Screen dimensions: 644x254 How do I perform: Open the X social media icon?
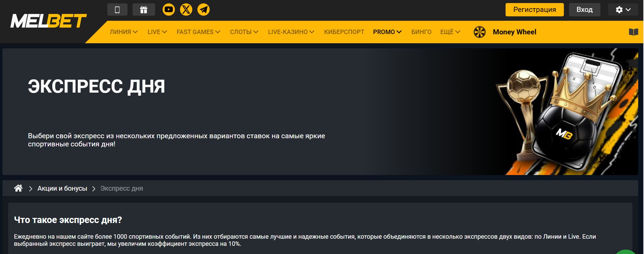tap(186, 10)
